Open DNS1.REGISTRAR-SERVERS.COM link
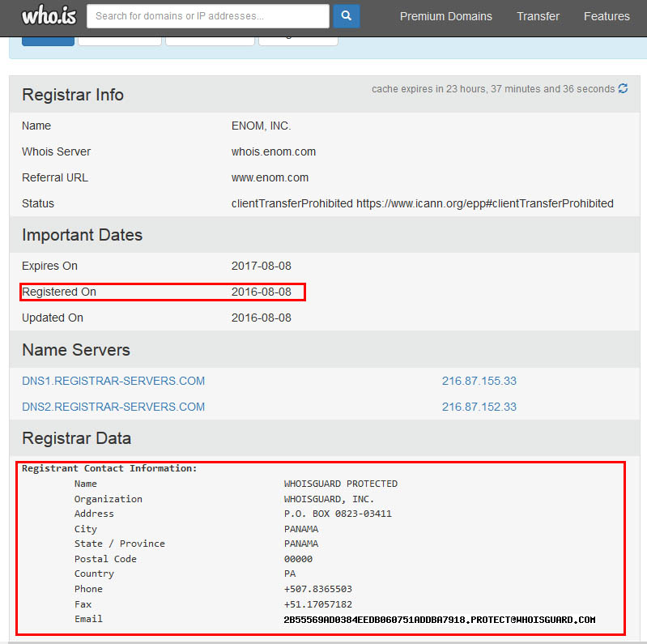The image size is (647, 644). pyautogui.click(x=113, y=381)
